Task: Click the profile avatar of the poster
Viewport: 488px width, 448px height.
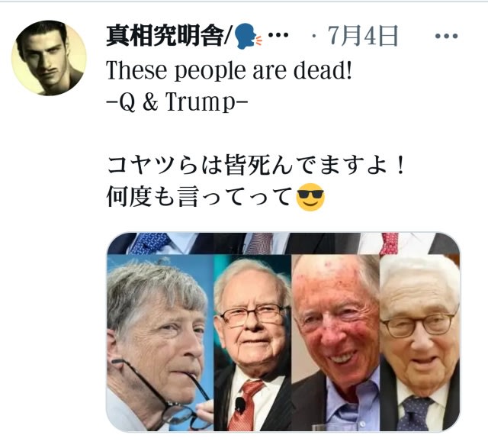Action: tap(49, 58)
